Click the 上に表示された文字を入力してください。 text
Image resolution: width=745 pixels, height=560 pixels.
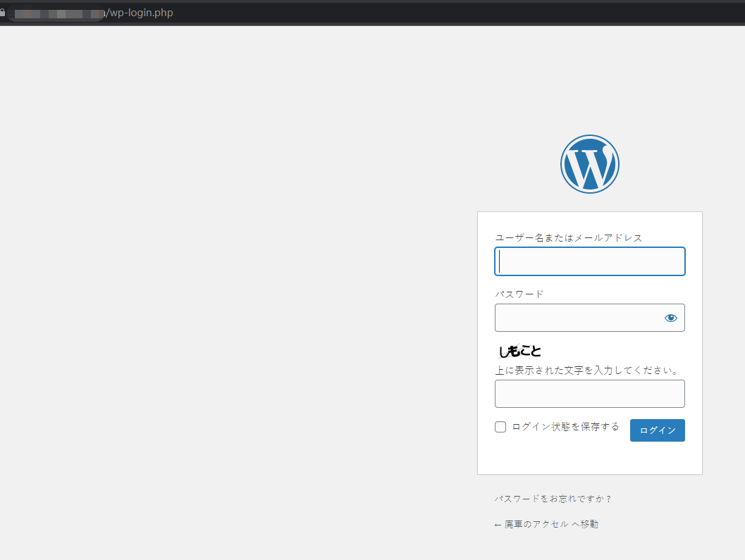coord(587,371)
